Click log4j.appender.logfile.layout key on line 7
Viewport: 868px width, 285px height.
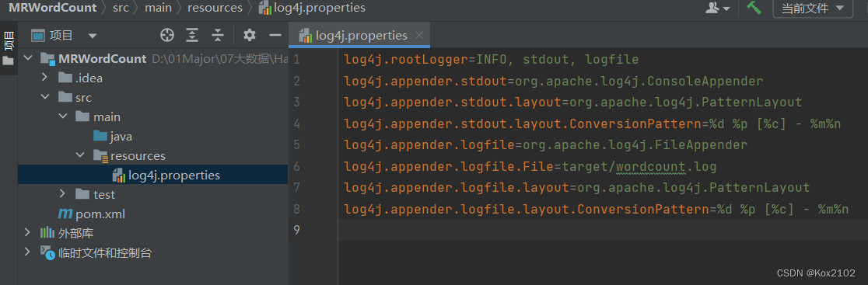tap(456, 188)
